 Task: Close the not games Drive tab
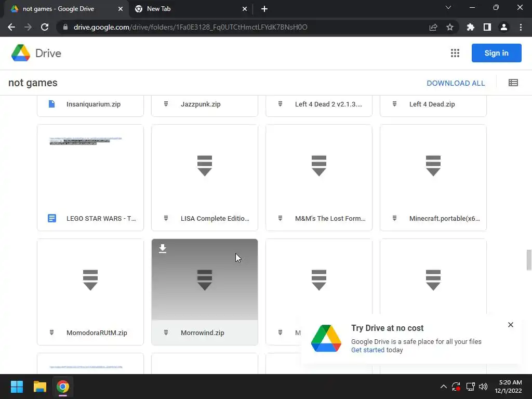coord(121,9)
